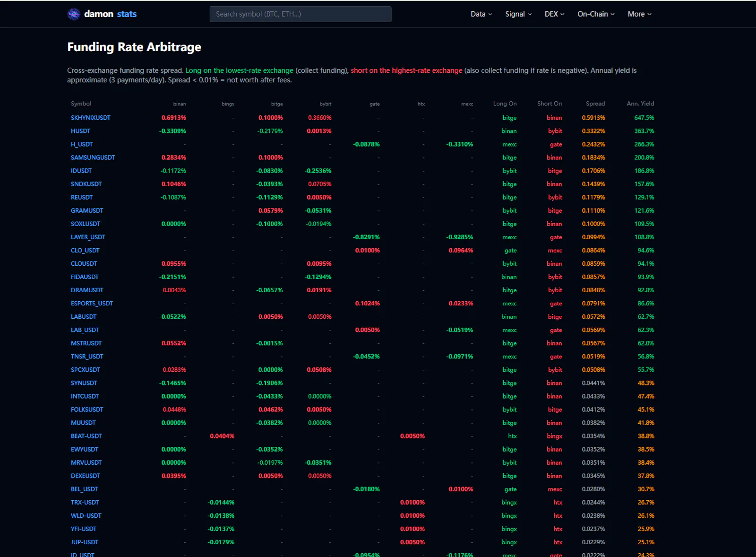Click the binan column header
The image size is (756, 557).
[x=180, y=104]
